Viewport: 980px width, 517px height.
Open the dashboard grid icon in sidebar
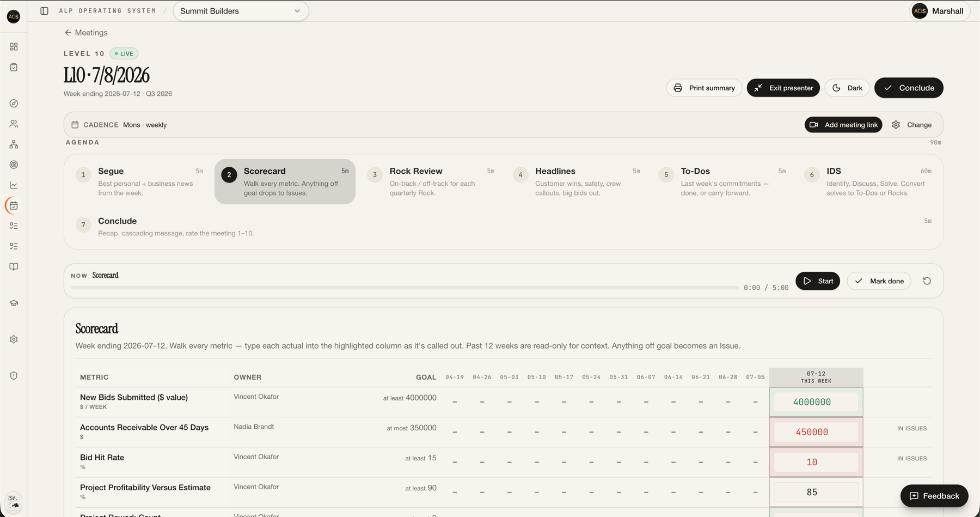(14, 47)
